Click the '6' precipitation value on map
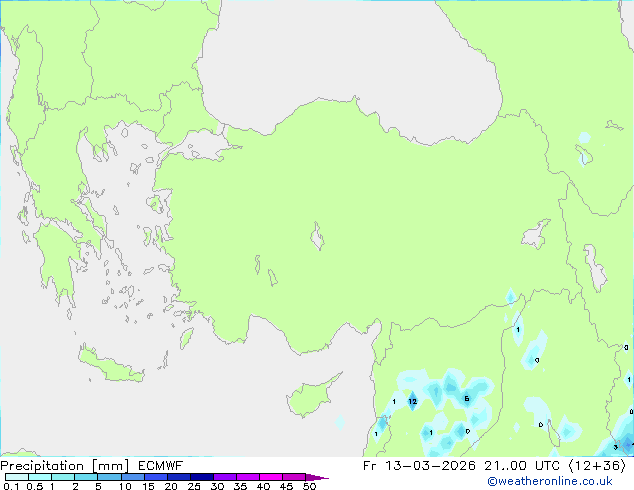634x490 pixels. [x=467, y=399]
